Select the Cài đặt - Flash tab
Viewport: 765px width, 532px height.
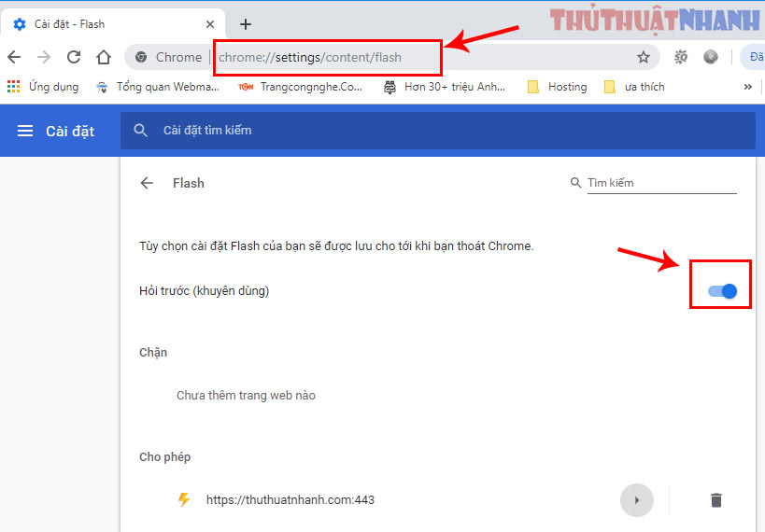(x=113, y=24)
